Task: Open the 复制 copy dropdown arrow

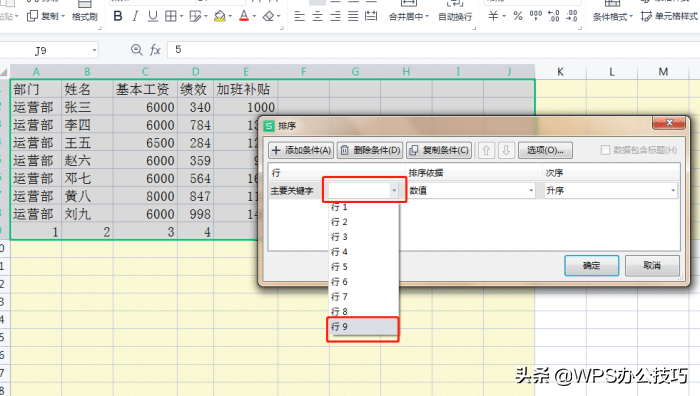Action: (63, 17)
